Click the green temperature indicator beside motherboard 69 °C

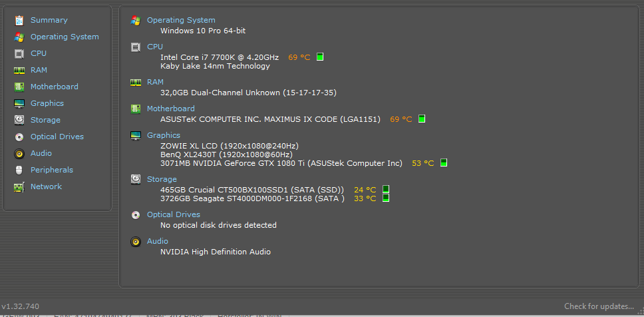click(421, 119)
